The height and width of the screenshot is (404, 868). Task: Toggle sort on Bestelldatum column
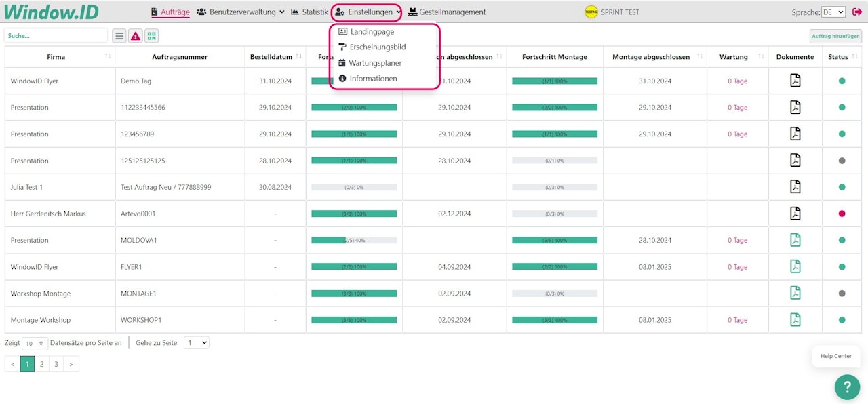click(299, 57)
